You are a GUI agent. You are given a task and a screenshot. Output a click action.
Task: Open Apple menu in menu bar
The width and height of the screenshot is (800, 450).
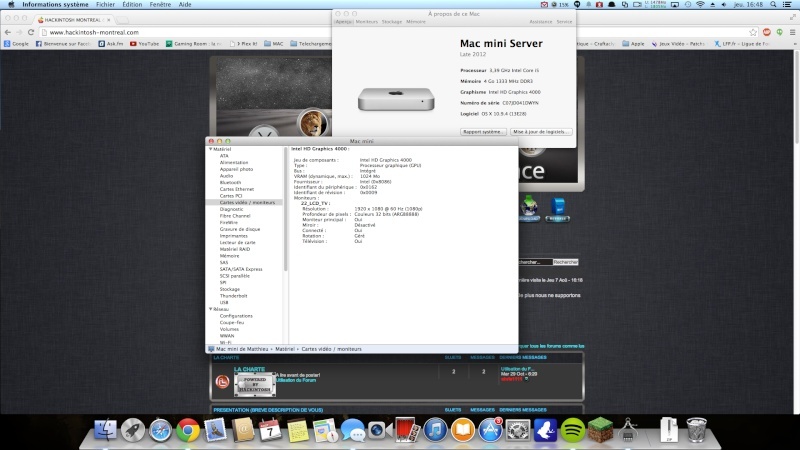(x=11, y=5)
